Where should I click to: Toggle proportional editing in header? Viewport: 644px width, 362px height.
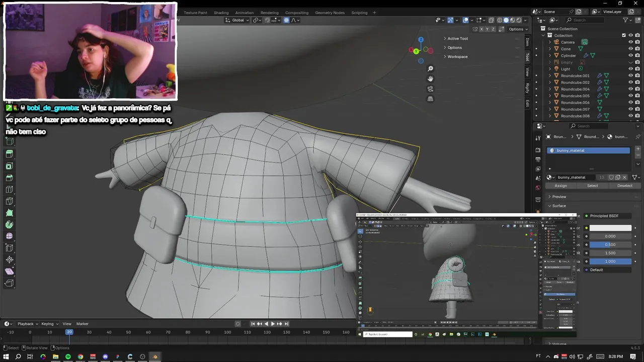point(286,20)
